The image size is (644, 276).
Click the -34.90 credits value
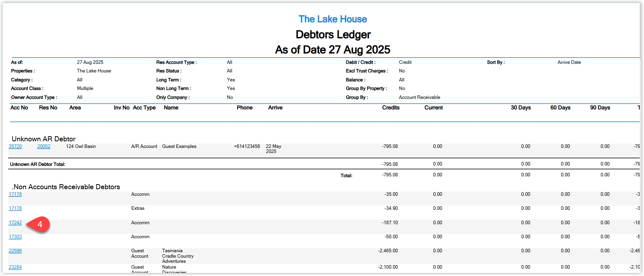pyautogui.click(x=391, y=208)
